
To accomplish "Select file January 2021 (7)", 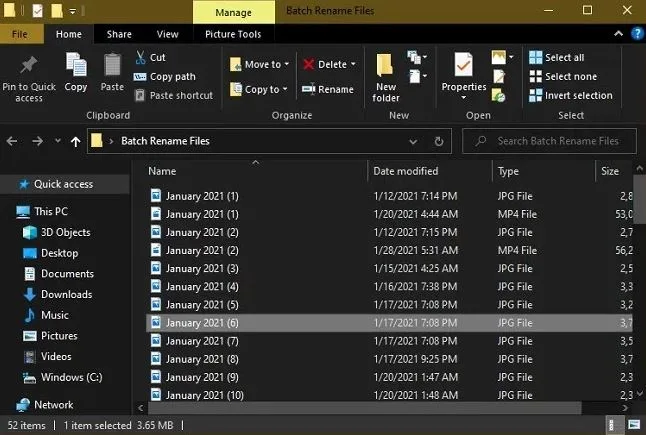I will (x=389, y=341).
